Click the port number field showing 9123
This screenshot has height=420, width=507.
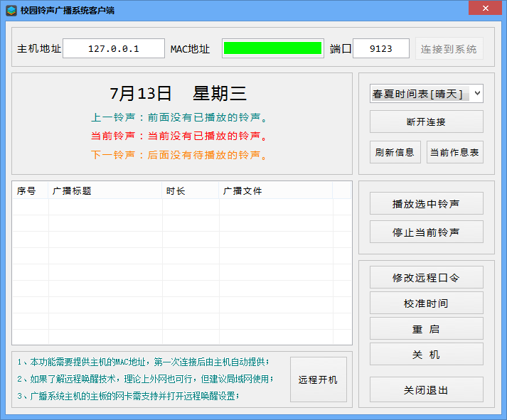pos(380,49)
